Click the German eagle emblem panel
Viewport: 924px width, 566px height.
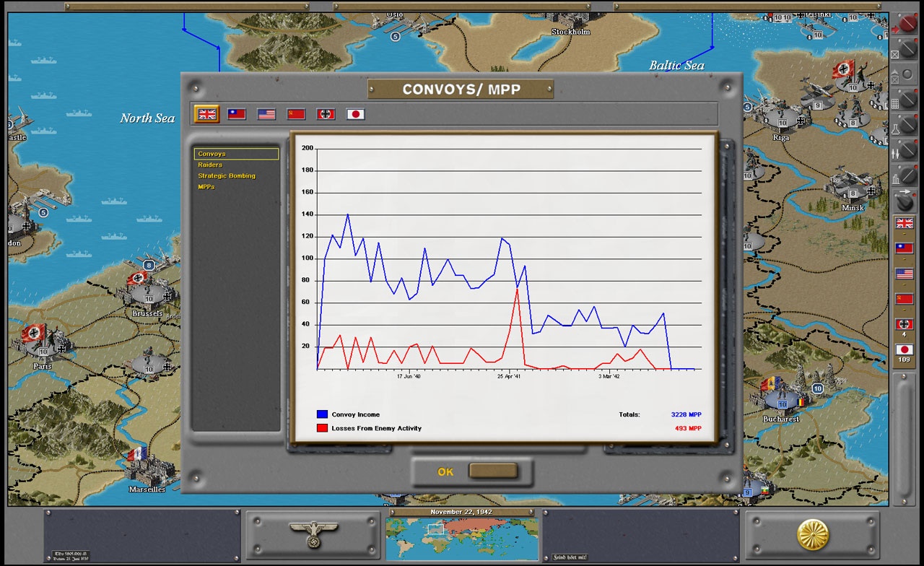tap(312, 534)
